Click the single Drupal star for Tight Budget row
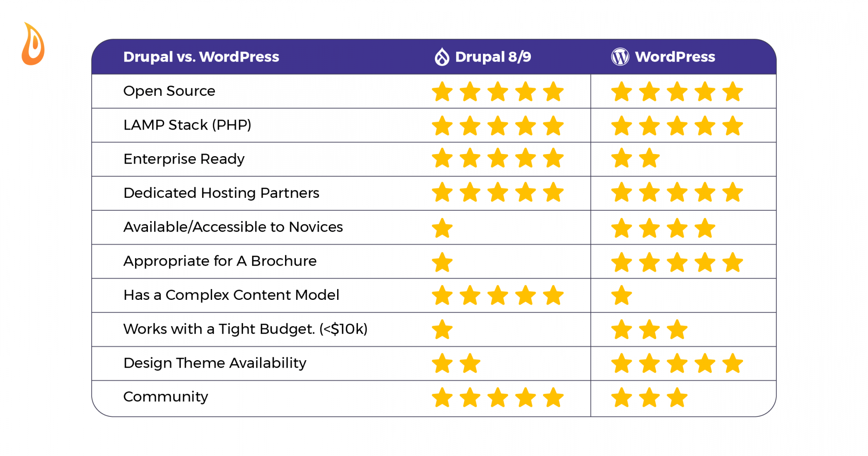This screenshot has width=868, height=456. pos(442,329)
